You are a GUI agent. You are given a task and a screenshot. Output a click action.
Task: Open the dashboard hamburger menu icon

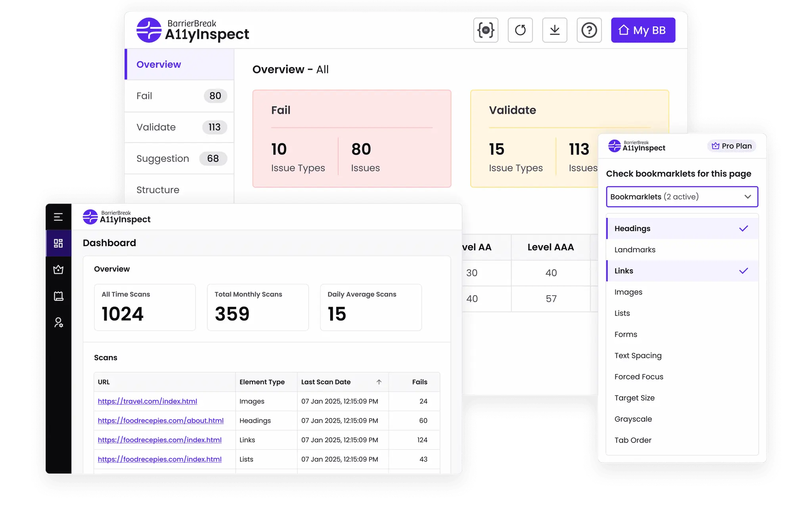pyautogui.click(x=58, y=217)
